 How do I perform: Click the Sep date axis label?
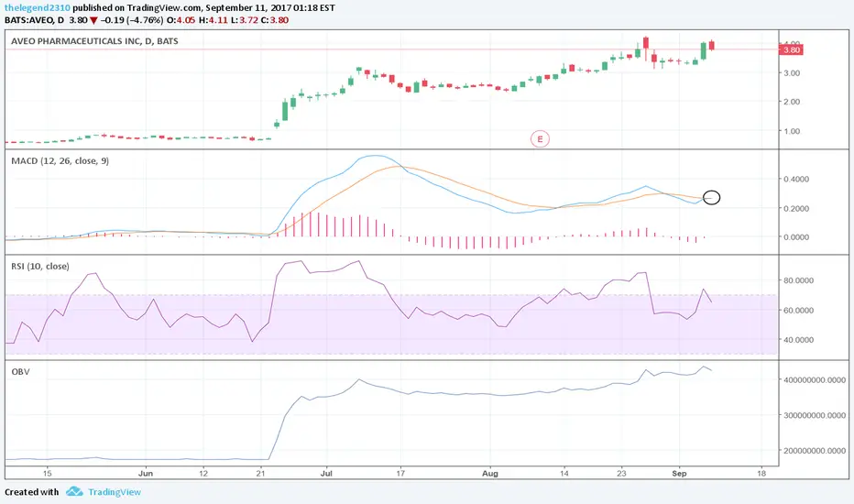tap(679, 474)
